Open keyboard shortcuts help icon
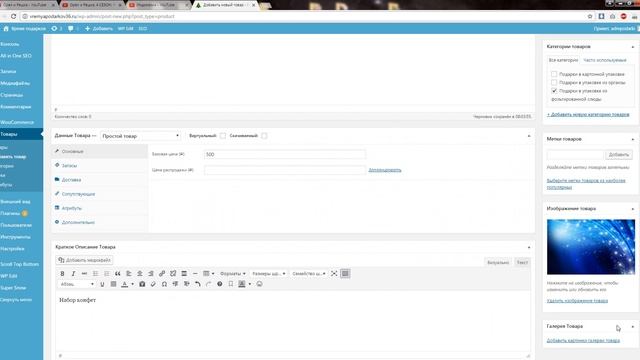Screen dimensions: 640x360 click(x=220, y=284)
